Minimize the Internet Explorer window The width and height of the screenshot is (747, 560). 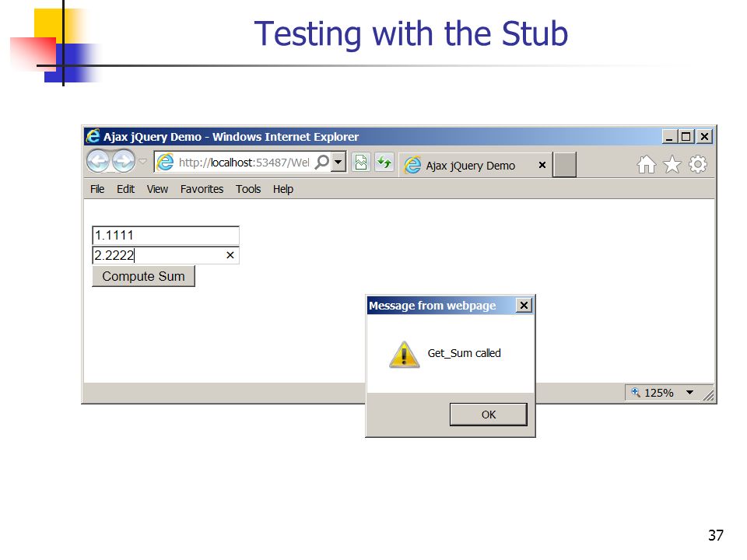point(669,137)
